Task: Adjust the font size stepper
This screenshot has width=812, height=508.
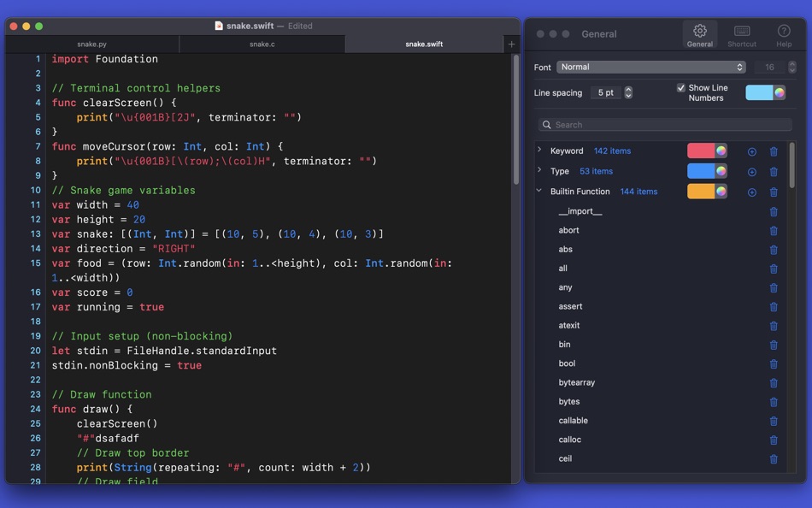Action: pos(791,67)
